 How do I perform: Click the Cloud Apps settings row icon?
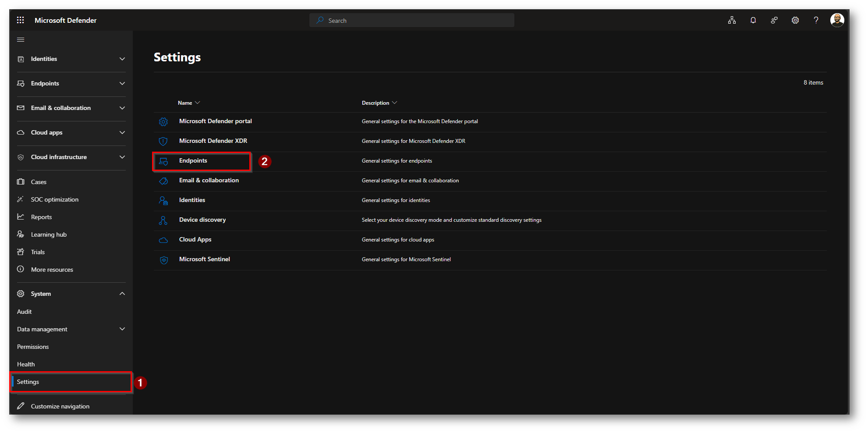pos(163,240)
